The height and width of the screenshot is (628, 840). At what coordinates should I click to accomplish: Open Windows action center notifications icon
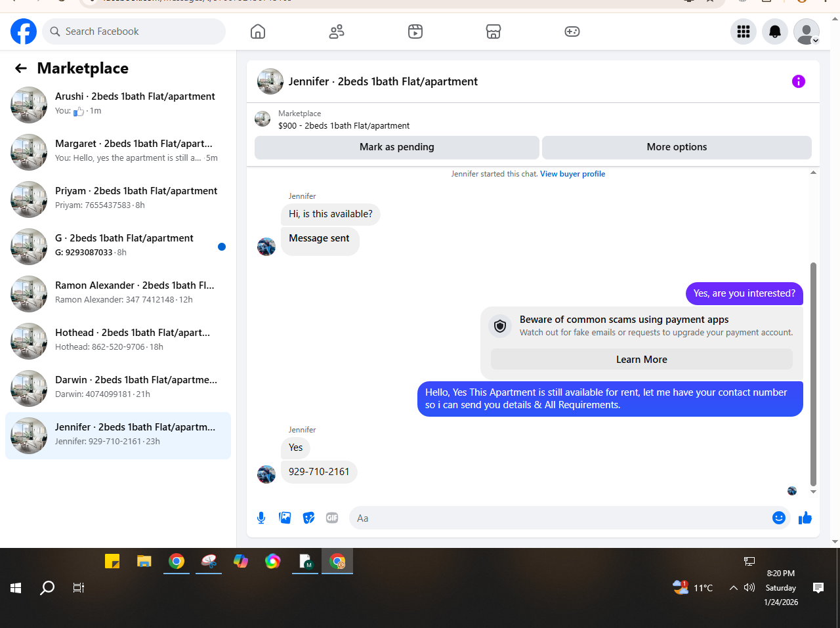tap(818, 588)
